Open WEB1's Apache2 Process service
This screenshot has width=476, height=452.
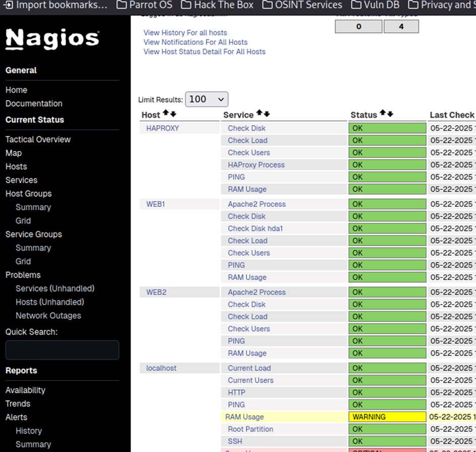pos(257,204)
